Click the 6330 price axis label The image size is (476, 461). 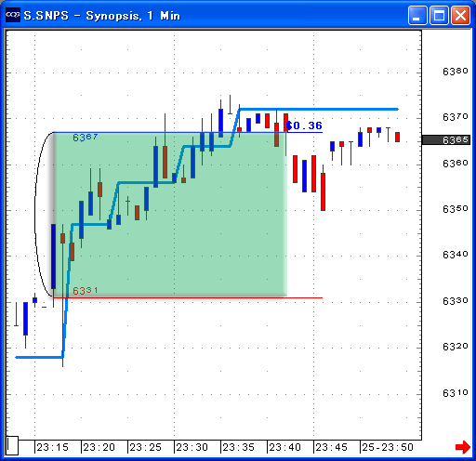pyautogui.click(x=456, y=300)
